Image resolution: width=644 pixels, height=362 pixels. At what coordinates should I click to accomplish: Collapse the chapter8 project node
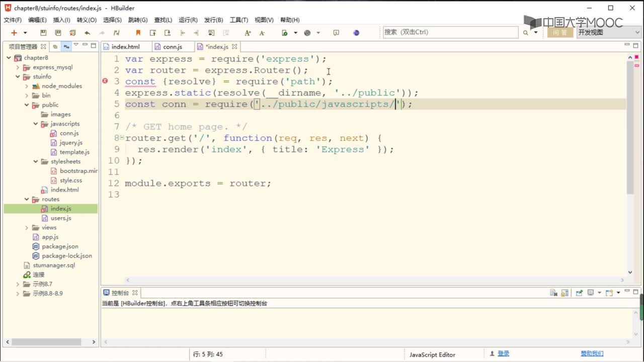click(x=9, y=58)
